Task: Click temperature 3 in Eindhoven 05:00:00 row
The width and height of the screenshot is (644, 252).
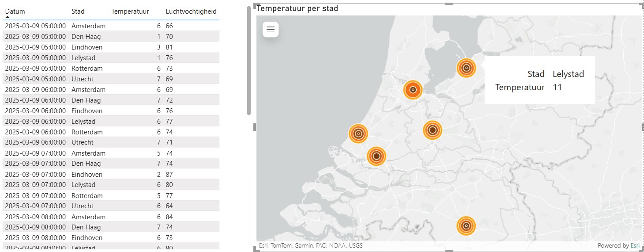Action: point(159,47)
